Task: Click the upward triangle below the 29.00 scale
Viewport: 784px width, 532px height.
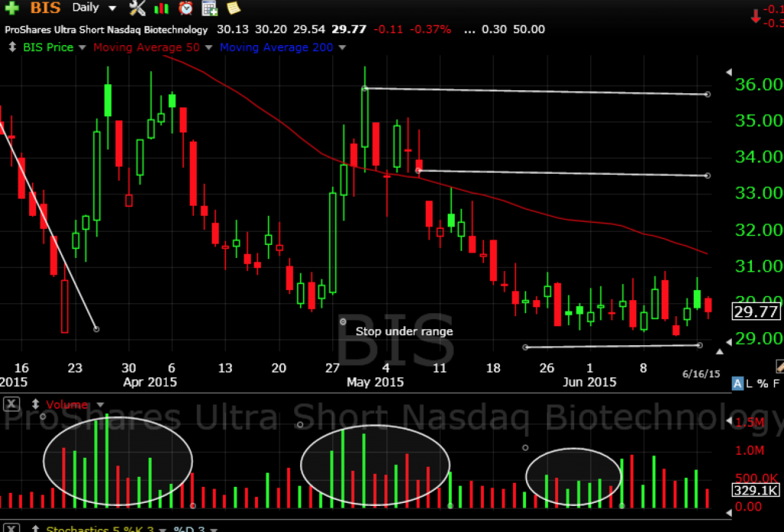Action: click(x=720, y=351)
